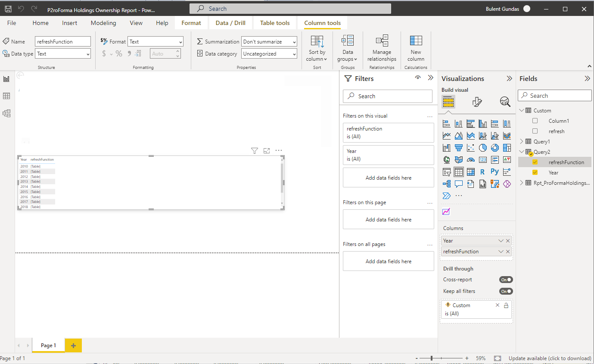Open the Data type dropdown
Viewport: 594px width, 364px height.
point(63,54)
